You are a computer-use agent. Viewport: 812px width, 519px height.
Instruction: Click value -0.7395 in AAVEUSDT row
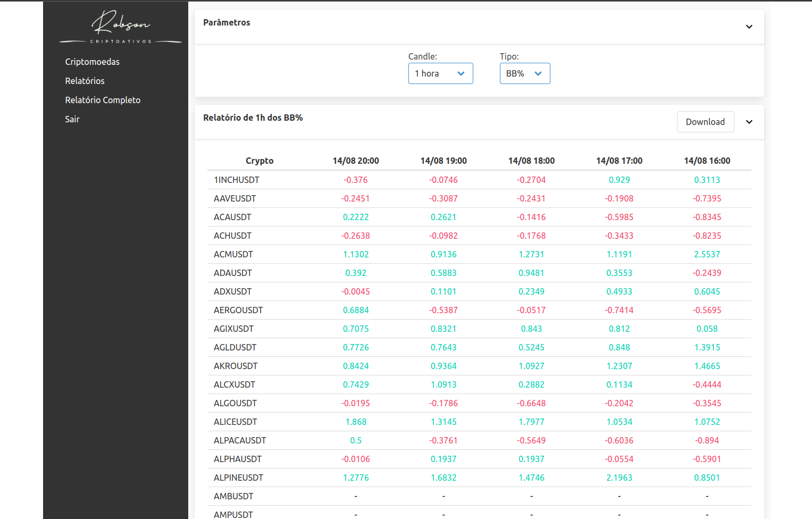click(707, 198)
